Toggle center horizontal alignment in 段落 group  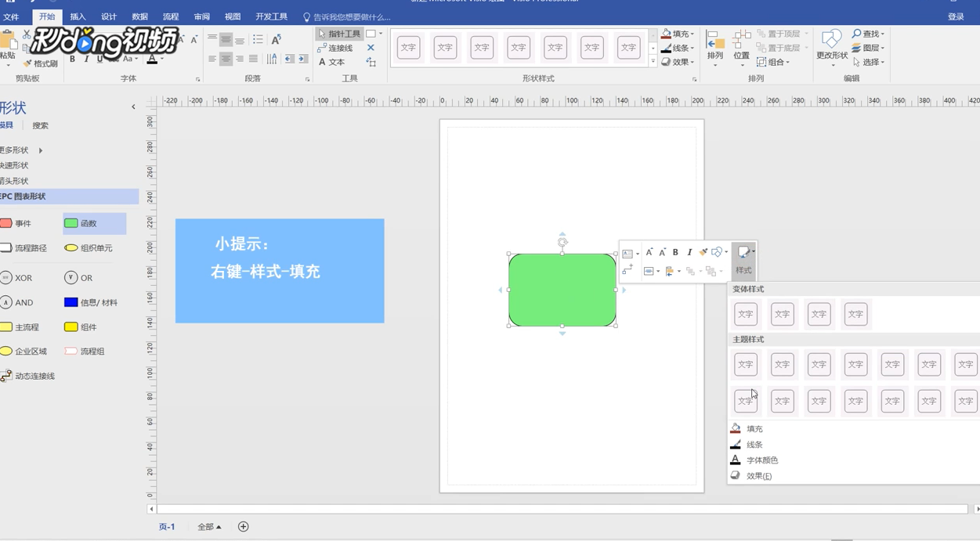point(226,59)
